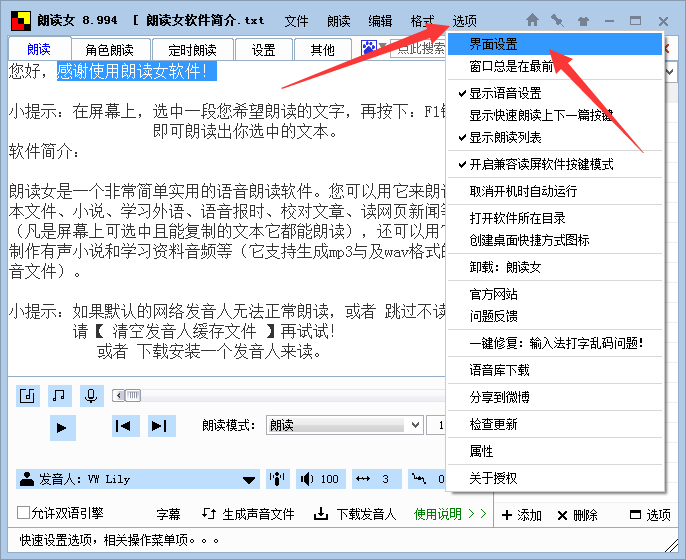Click the X delete icon in list panel
Image resolution: width=686 pixels, height=560 pixels.
(562, 515)
